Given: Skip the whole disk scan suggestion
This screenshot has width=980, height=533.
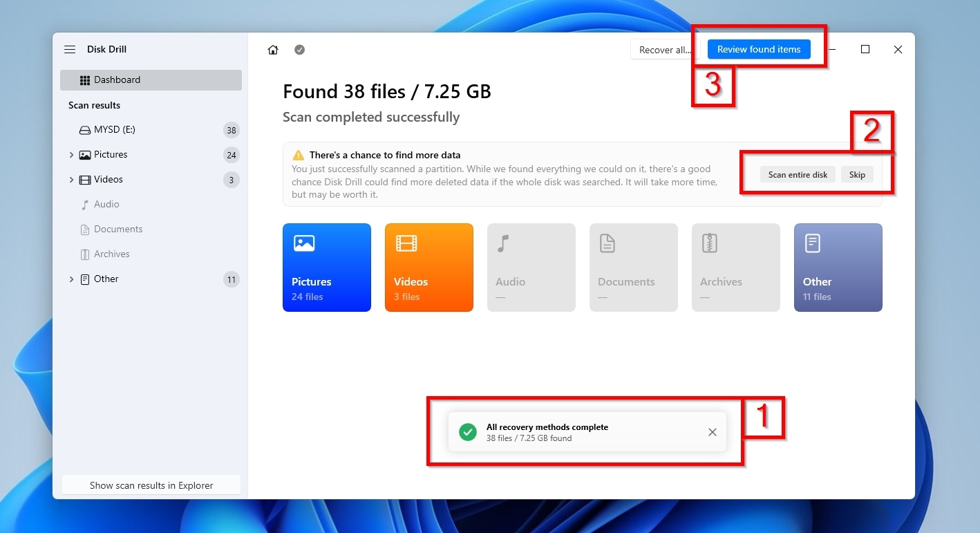Looking at the screenshot, I should [857, 175].
